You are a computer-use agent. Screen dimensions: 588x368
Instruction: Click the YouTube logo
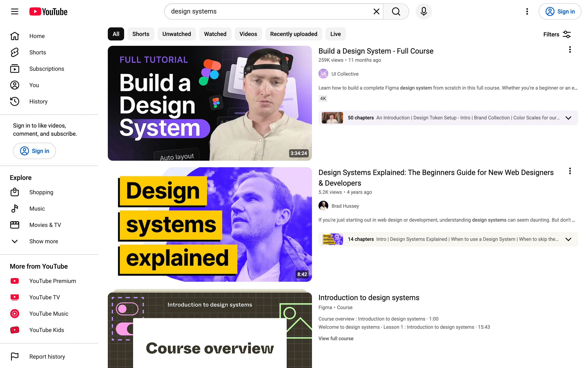pyautogui.click(x=48, y=11)
